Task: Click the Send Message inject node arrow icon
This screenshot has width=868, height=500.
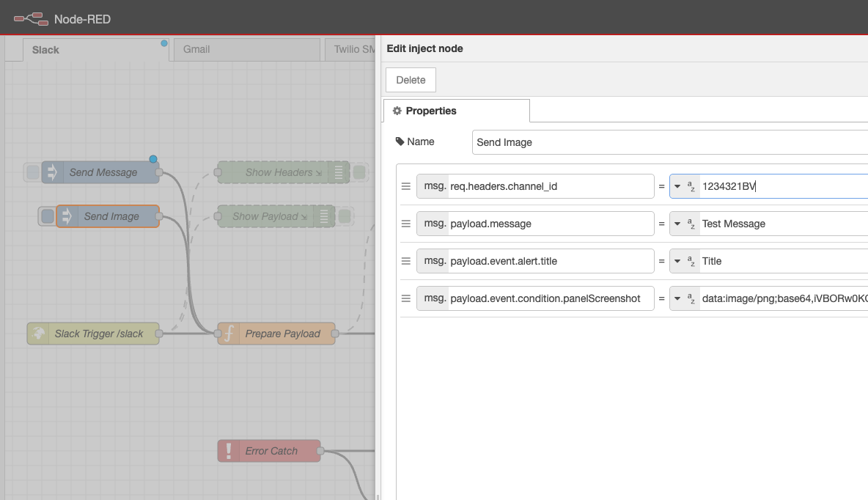Action: (53, 172)
